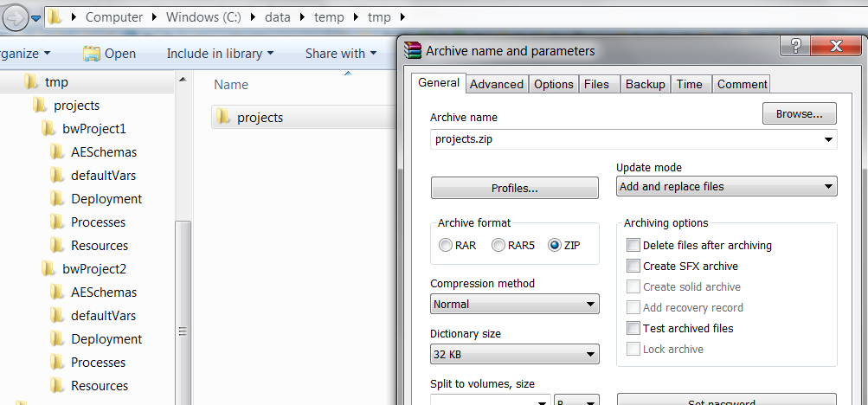Click the archive name text field
Image resolution: width=868 pixels, height=405 pixels.
coord(633,139)
